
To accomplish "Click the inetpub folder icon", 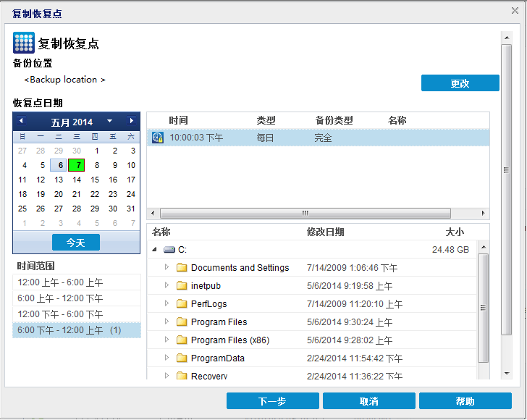I will click(182, 286).
